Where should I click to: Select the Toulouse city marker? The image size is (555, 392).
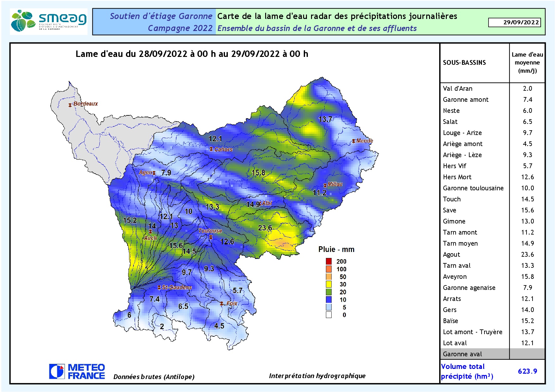coord(210,236)
